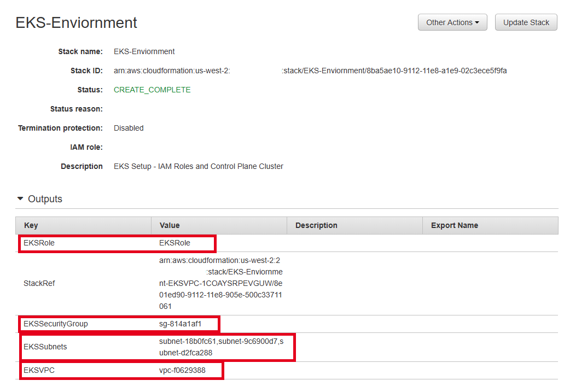Click the Key column header
The height and width of the screenshot is (392, 564).
click(x=31, y=225)
